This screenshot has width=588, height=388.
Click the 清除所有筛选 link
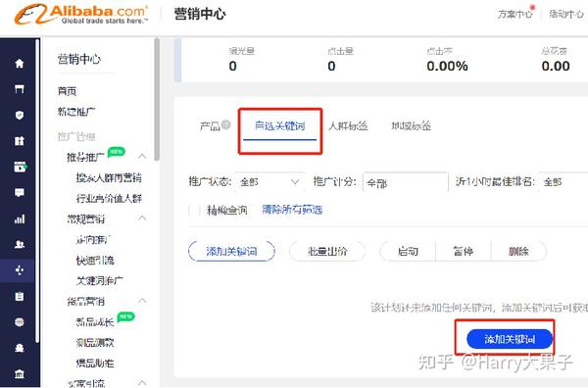point(292,210)
